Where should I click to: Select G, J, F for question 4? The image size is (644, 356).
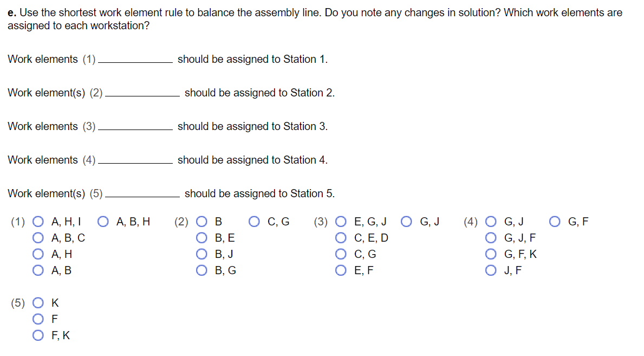point(490,237)
